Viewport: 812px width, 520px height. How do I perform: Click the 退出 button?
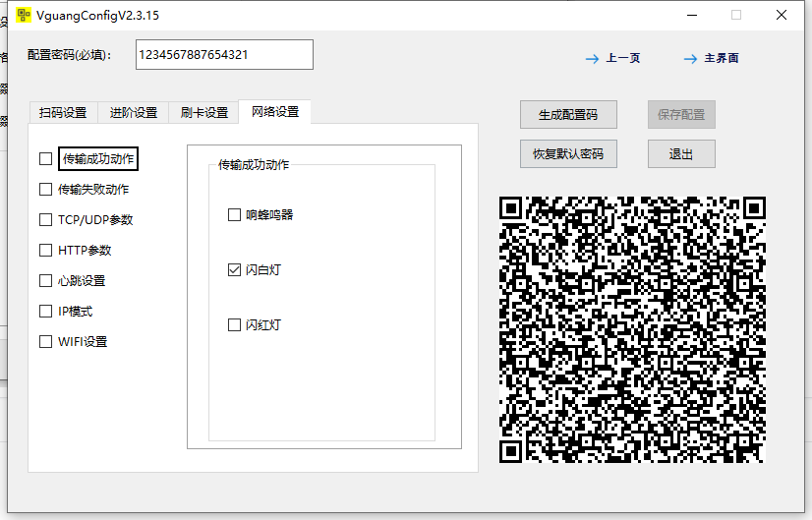pyautogui.click(x=681, y=153)
